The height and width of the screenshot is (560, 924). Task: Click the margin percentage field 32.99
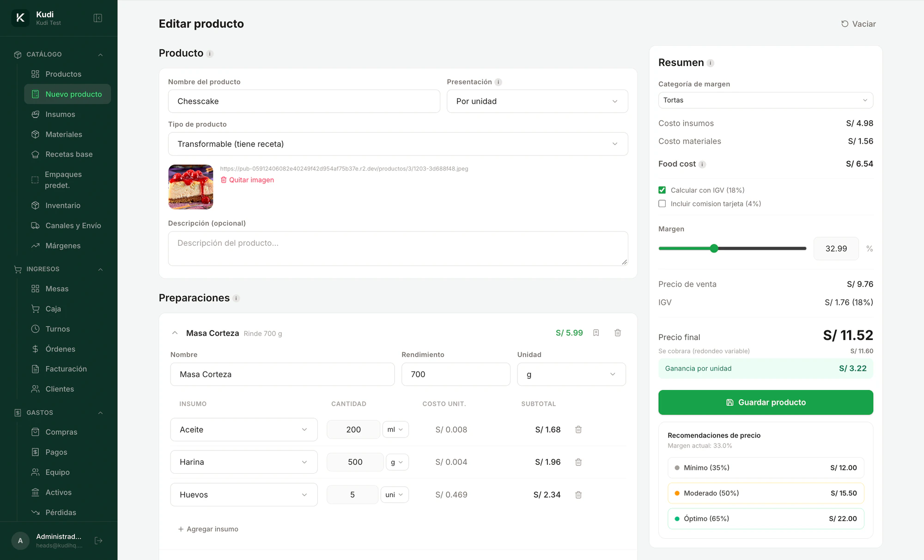tap(836, 249)
